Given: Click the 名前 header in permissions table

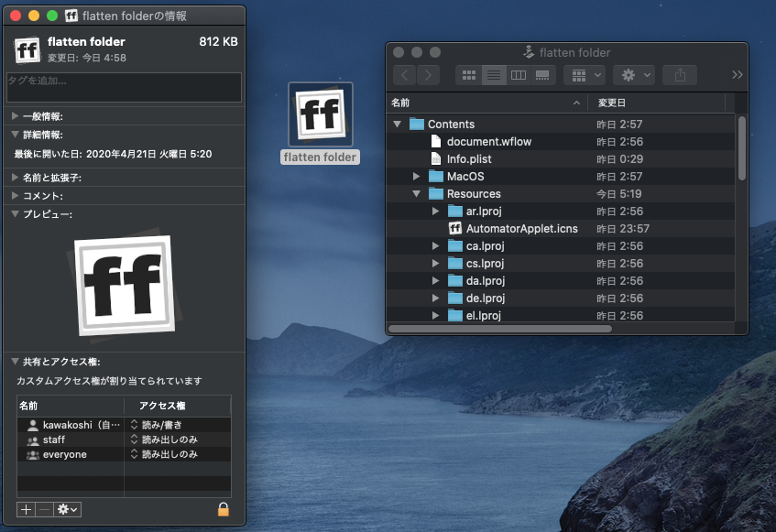Looking at the screenshot, I should click(71, 406).
